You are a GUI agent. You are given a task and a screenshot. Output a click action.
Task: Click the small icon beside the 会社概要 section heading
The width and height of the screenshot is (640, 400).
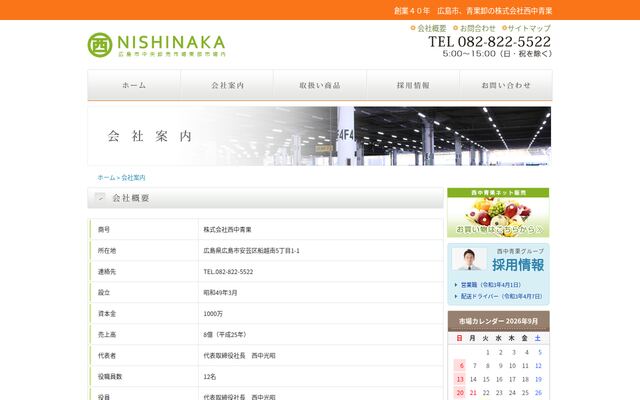pyautogui.click(x=100, y=198)
